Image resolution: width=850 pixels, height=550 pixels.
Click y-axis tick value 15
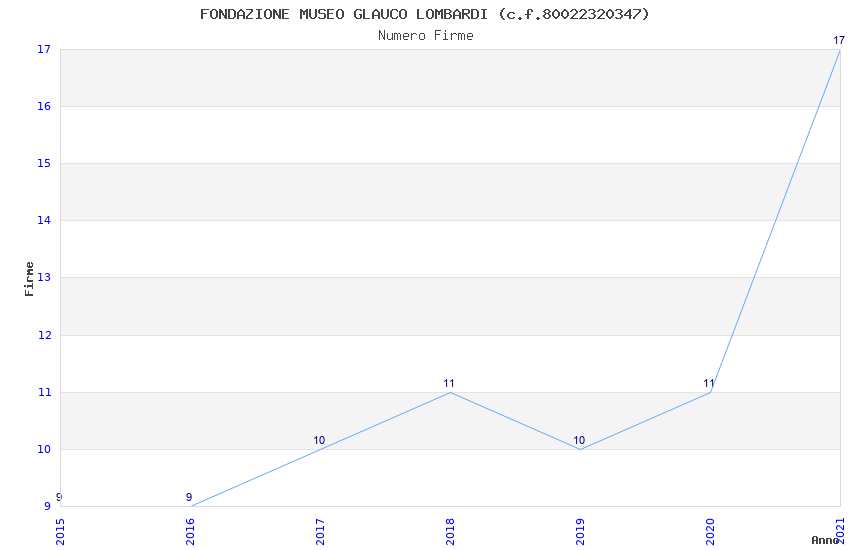(x=44, y=163)
